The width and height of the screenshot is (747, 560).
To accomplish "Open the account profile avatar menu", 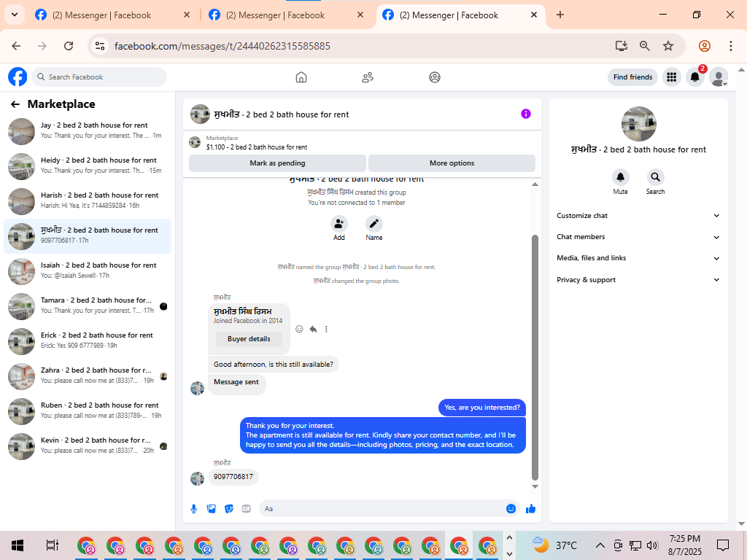I will (719, 77).
